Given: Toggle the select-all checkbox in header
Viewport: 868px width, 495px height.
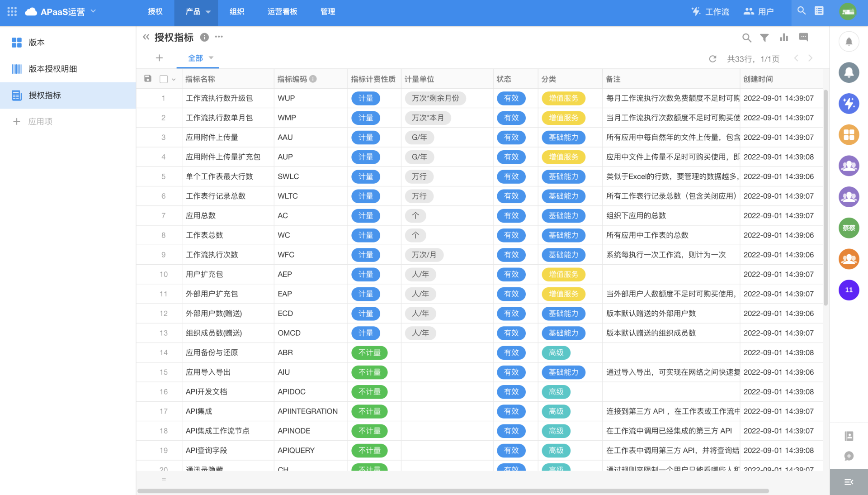Looking at the screenshot, I should (164, 79).
